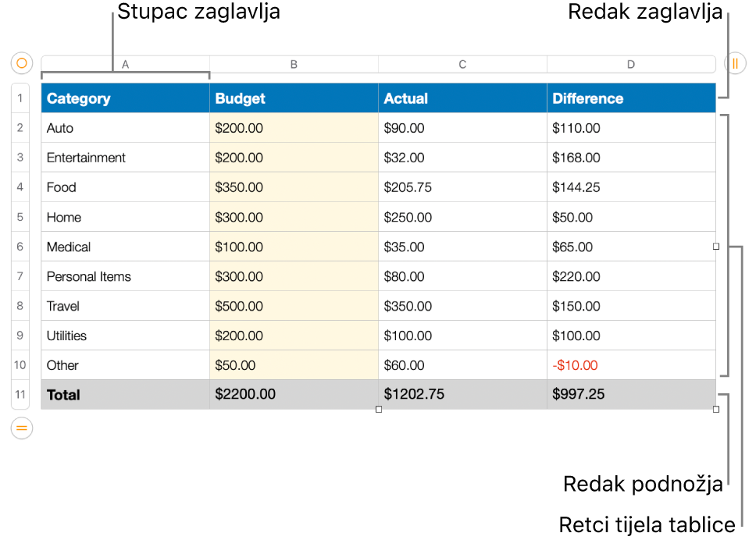Select row 11 using its row number
Screen dimensions: 756x540
pyautogui.click(x=20, y=395)
